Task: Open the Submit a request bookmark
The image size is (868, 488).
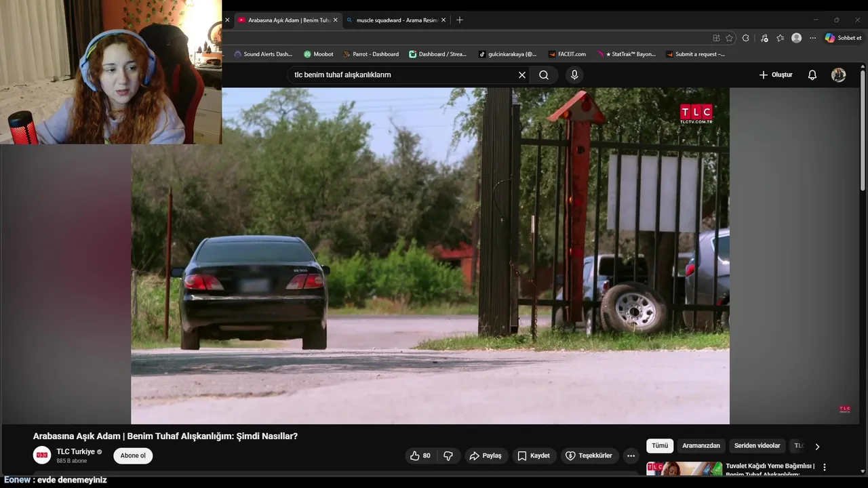Action: click(696, 54)
